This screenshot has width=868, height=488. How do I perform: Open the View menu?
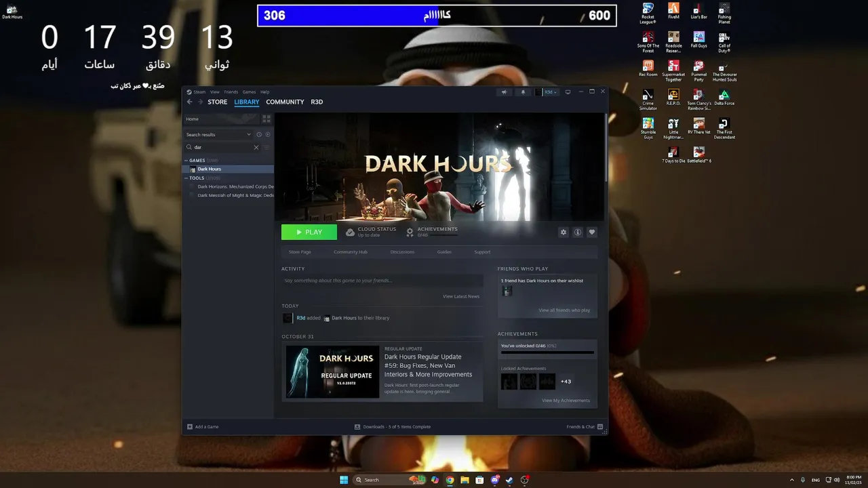(x=214, y=92)
